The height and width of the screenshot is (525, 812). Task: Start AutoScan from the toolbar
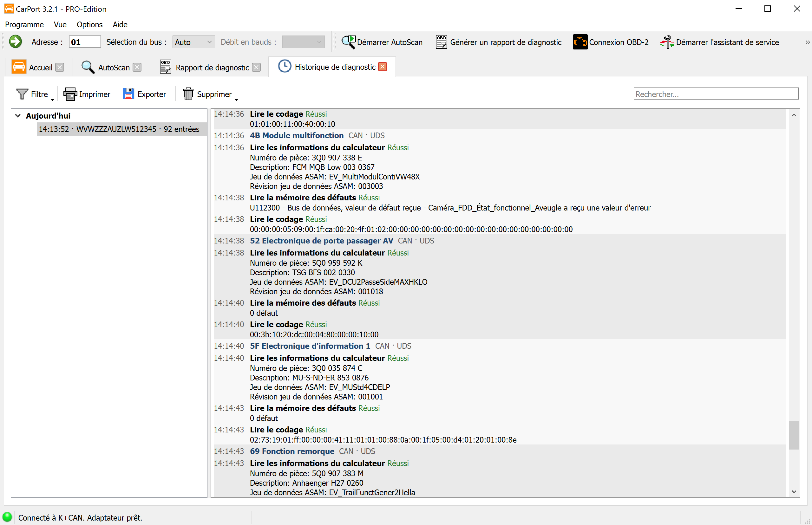(x=382, y=42)
